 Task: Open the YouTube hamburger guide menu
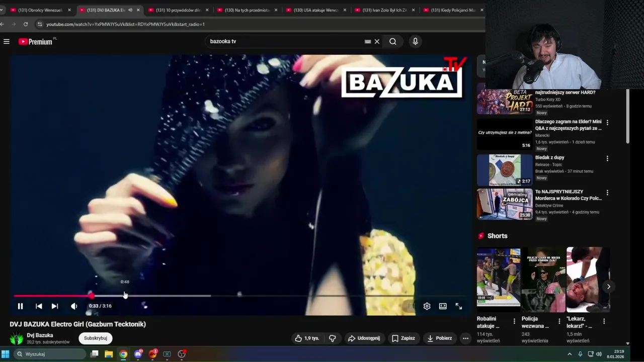(7, 42)
